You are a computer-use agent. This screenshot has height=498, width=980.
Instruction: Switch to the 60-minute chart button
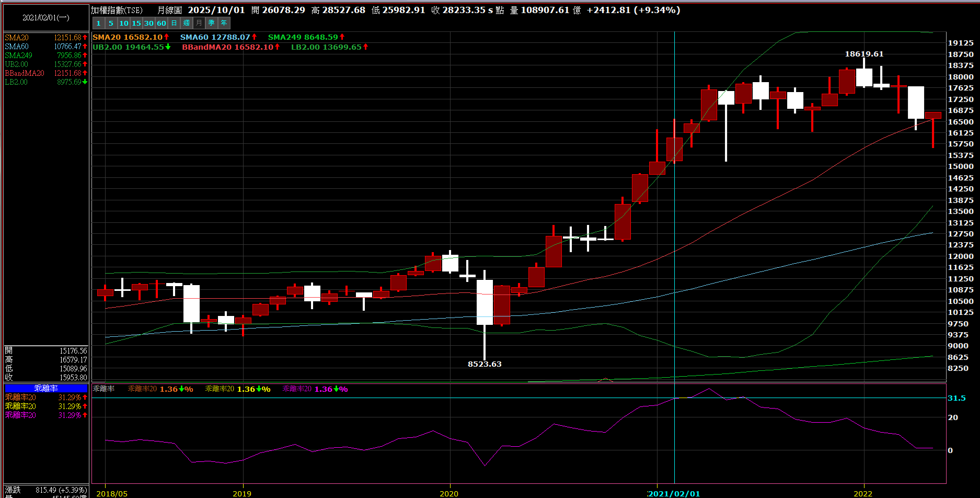point(162,23)
